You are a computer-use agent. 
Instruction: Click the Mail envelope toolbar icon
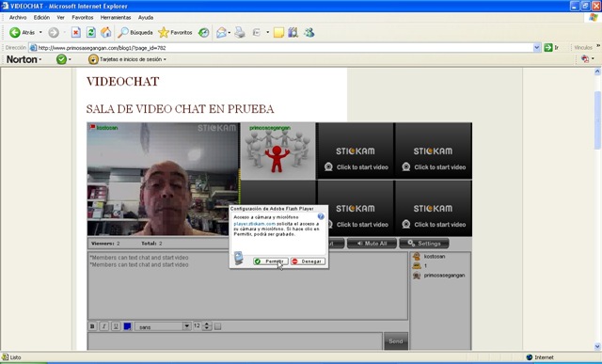click(221, 33)
